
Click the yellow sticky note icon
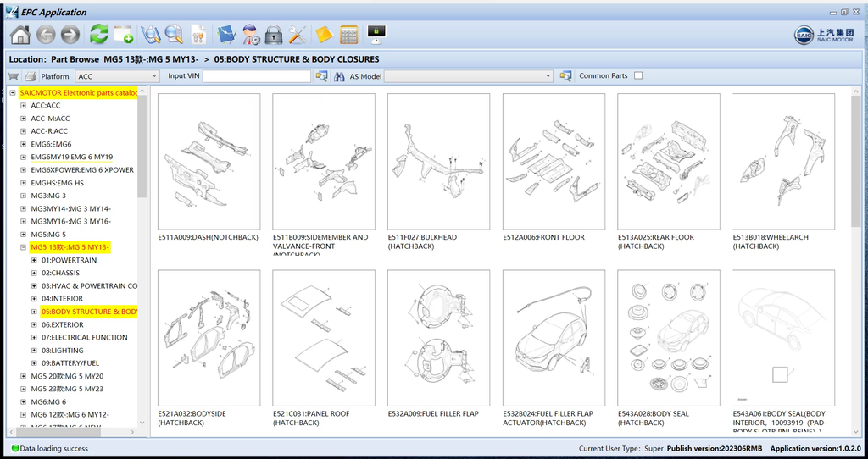click(x=323, y=35)
